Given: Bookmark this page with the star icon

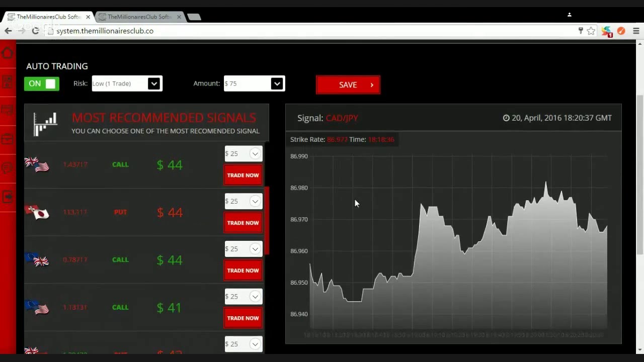Looking at the screenshot, I should coord(591,31).
